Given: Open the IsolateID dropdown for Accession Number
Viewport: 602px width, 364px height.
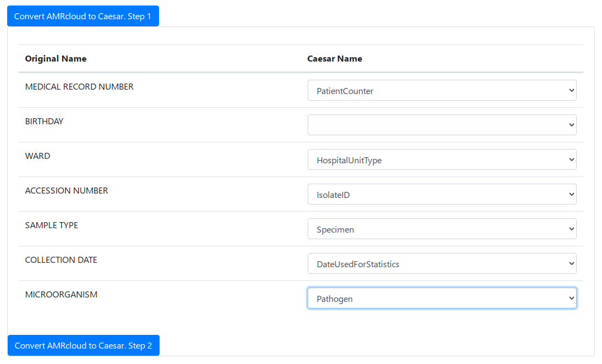Looking at the screenshot, I should tap(442, 194).
